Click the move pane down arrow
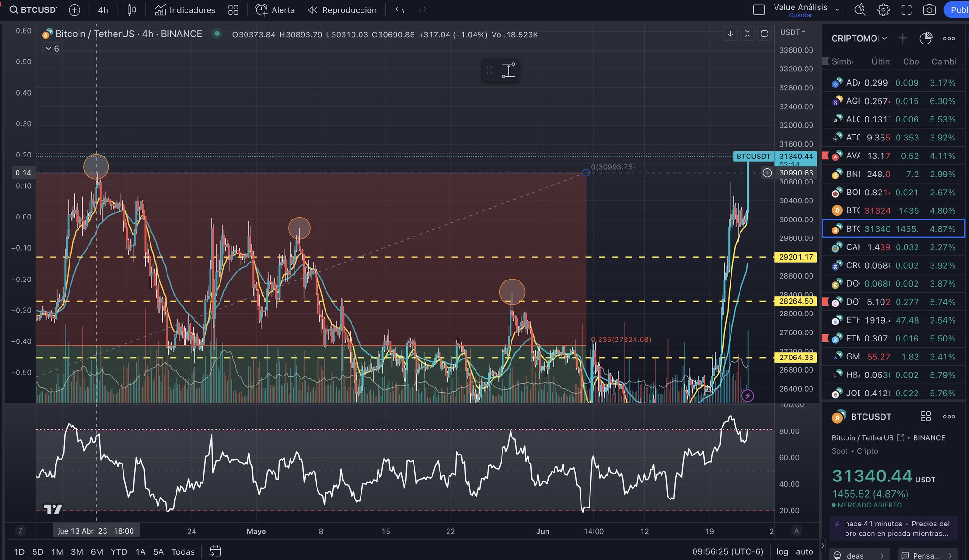The height and width of the screenshot is (560, 969). pos(730,34)
